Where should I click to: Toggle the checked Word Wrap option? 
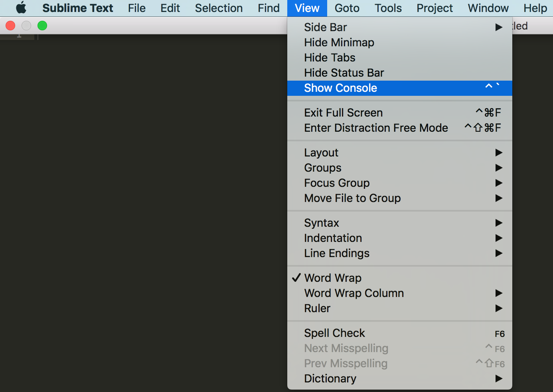[400, 278]
